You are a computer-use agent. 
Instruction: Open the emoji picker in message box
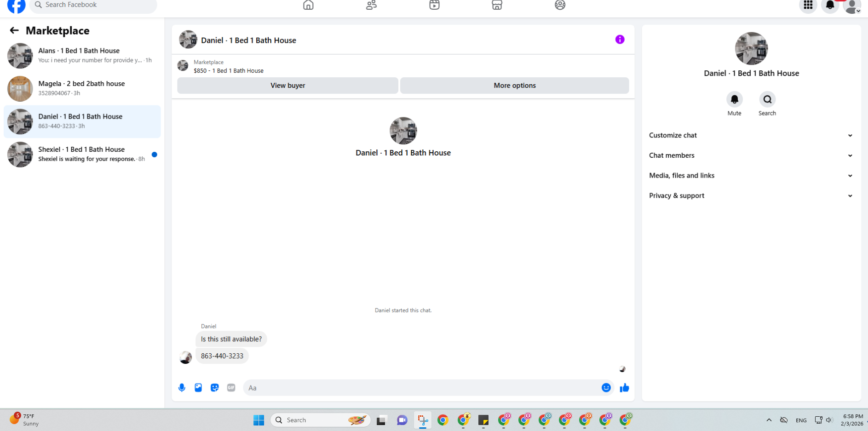coord(606,388)
